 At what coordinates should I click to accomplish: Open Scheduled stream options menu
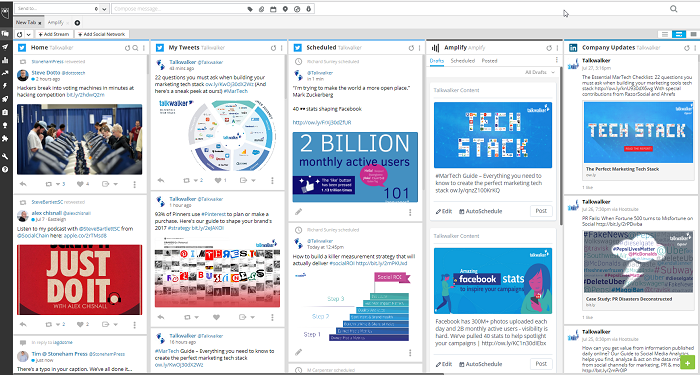click(419, 48)
